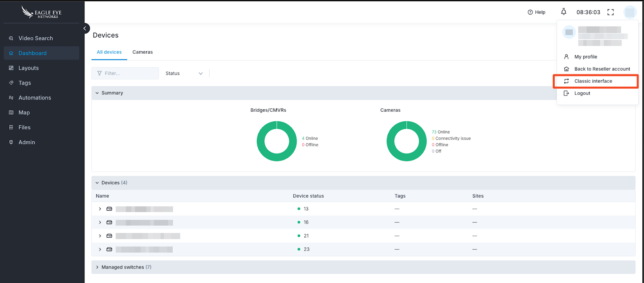The height and width of the screenshot is (283, 644).
Task: Go to Layouts in sidebar
Action: pos(29,68)
